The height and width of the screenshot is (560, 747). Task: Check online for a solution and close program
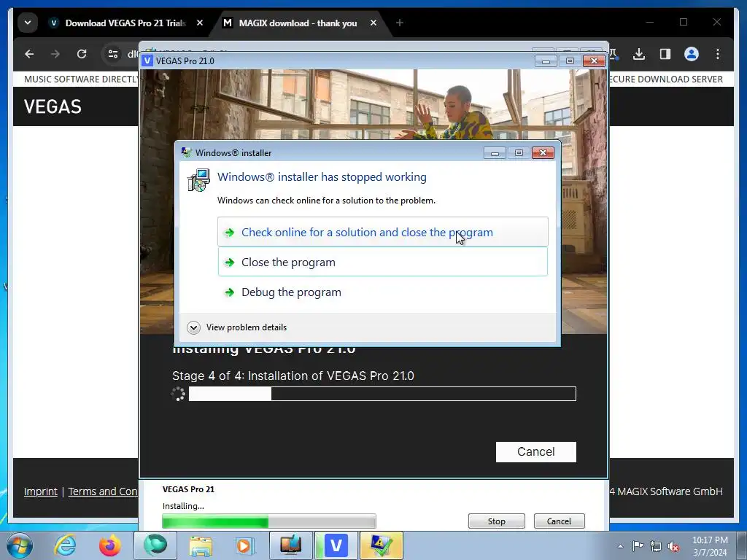382,232
